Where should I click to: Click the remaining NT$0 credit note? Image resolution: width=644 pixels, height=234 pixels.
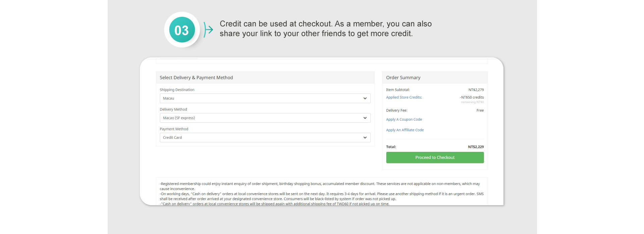472,102
